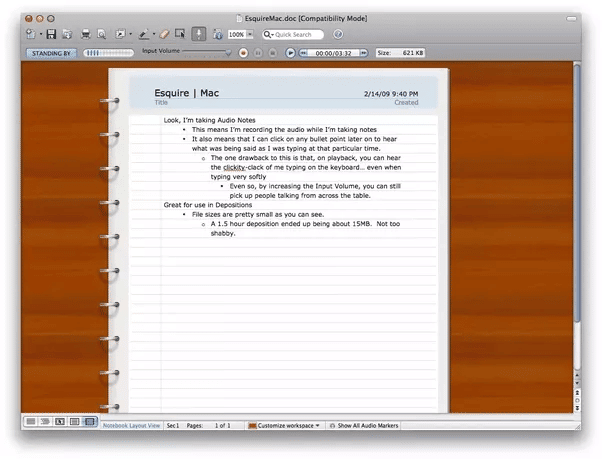Click the document proxy icon in title bar
Image resolution: width=602 pixels, height=459 pixels.
tap(239, 18)
